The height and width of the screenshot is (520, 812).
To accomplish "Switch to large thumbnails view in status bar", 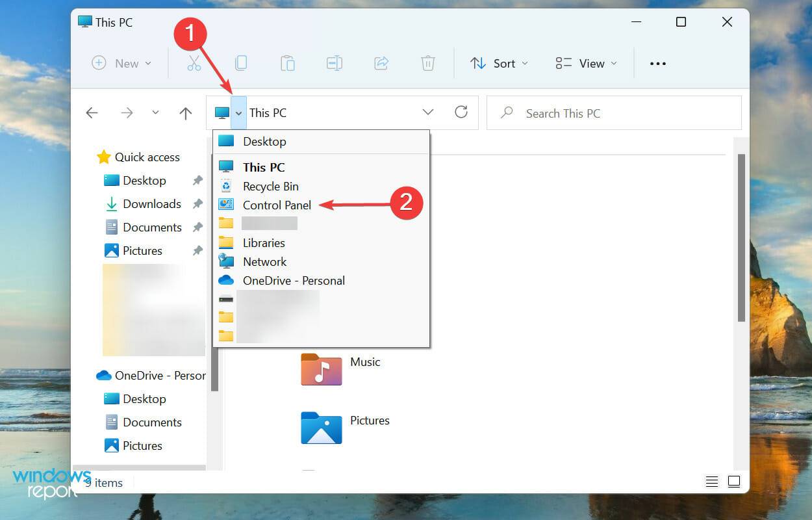I will (733, 481).
